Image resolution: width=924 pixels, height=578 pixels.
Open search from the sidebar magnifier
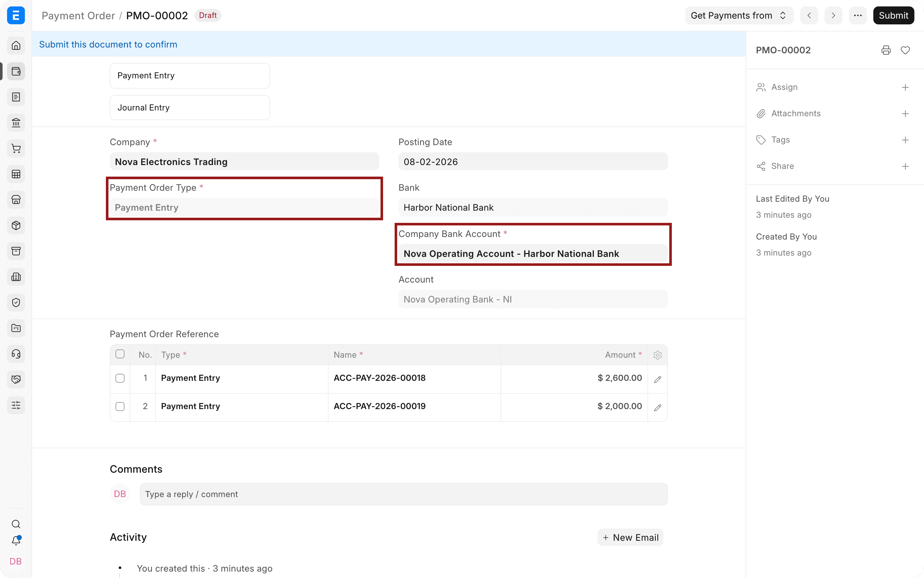(x=16, y=524)
